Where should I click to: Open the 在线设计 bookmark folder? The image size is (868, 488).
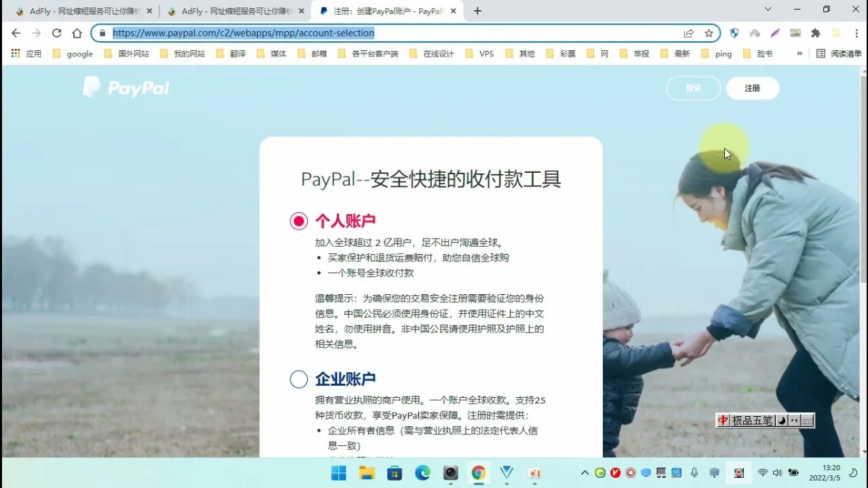pos(432,54)
